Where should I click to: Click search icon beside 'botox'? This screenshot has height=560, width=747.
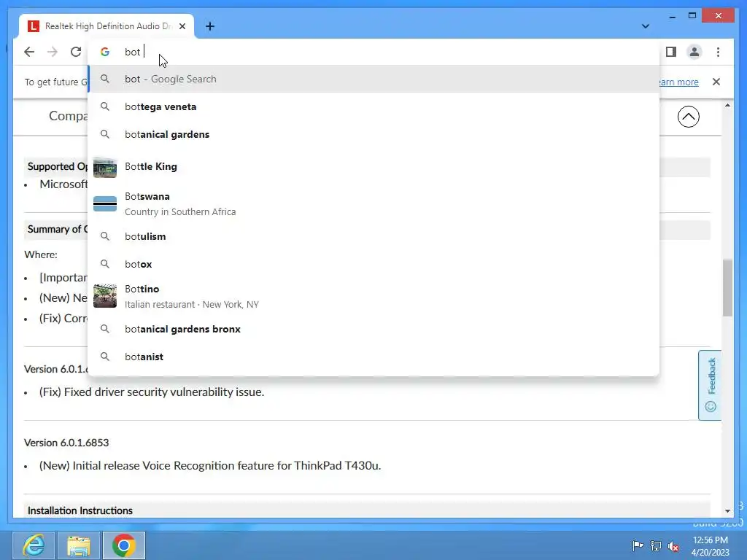pos(105,264)
